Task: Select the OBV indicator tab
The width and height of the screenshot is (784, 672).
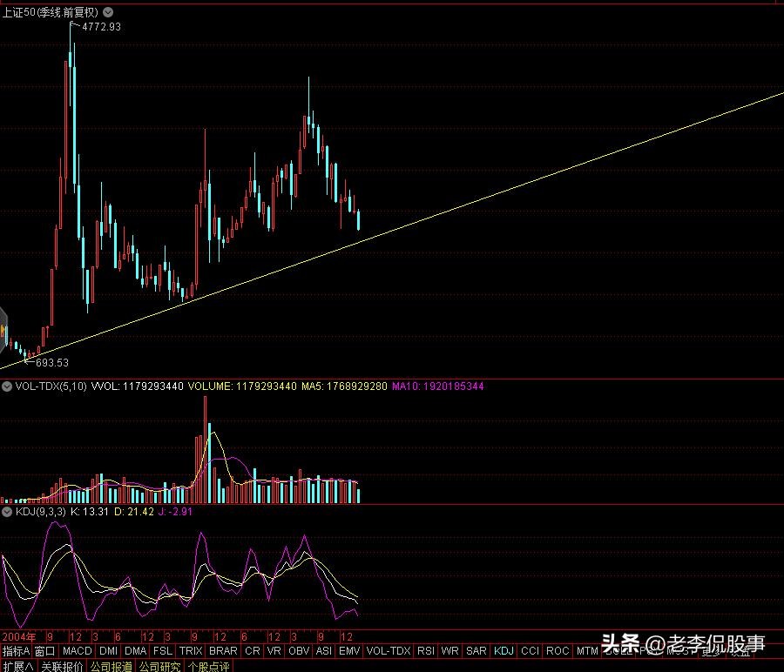Action: coord(298,651)
